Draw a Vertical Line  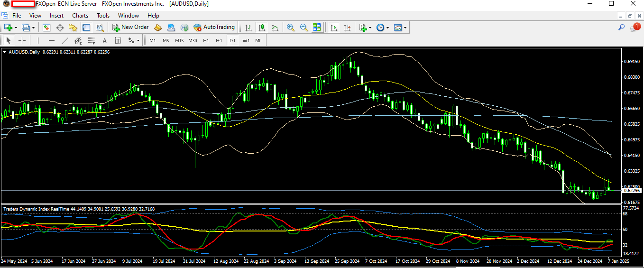pos(38,40)
